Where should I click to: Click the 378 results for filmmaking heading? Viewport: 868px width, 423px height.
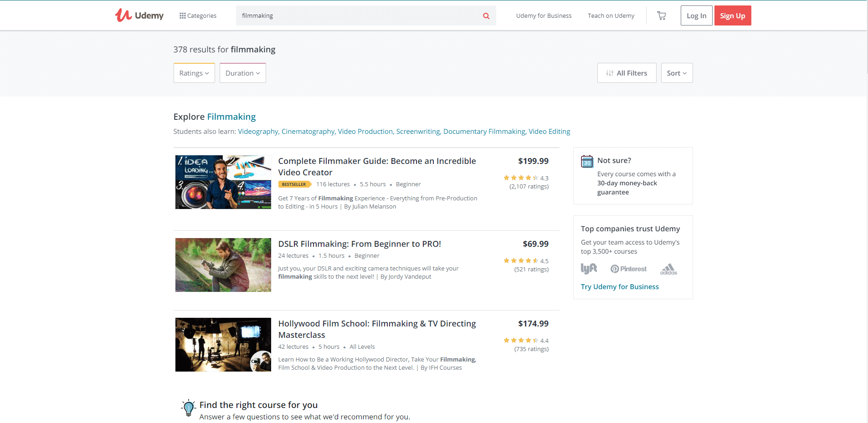click(x=224, y=50)
